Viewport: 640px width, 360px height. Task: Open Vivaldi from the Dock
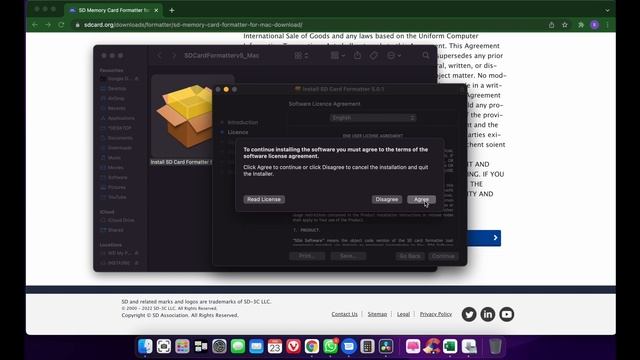click(293, 347)
